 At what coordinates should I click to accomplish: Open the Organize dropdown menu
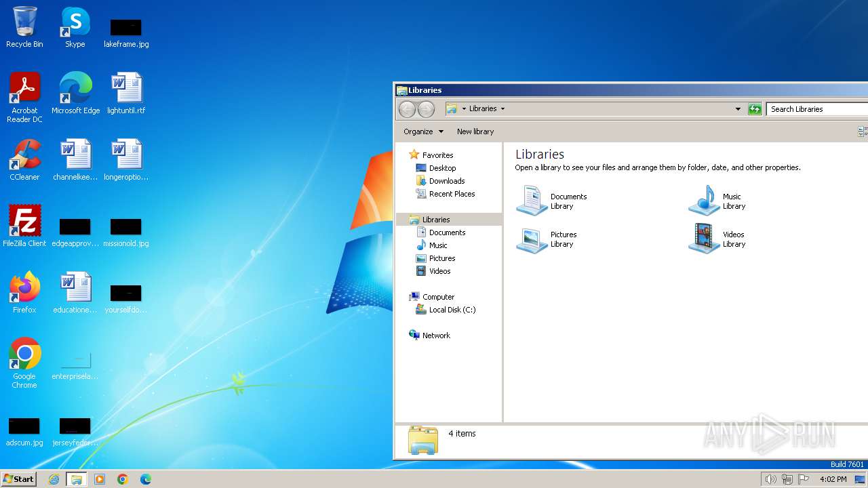(x=423, y=131)
